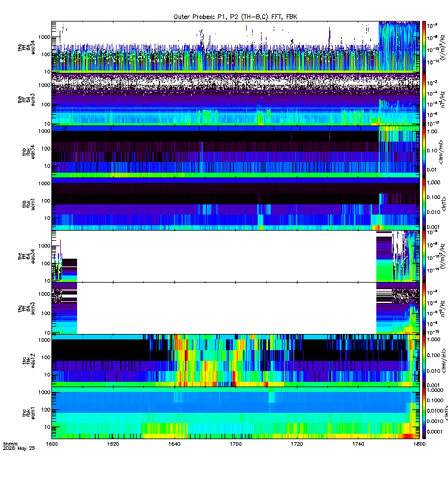Click the "1000" y-axis tick of the thb eac34 panel
The height and width of the screenshot is (478, 448).
[44, 37]
